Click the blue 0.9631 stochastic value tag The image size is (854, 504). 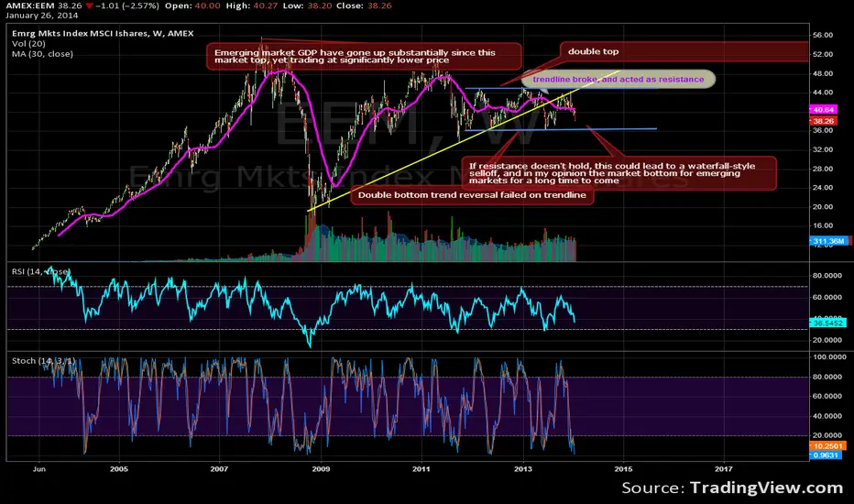tap(826, 455)
